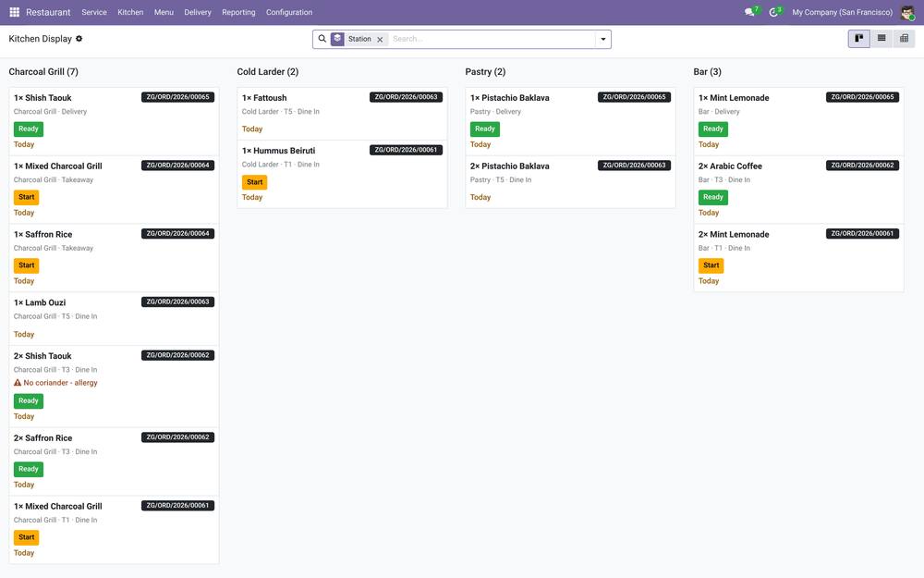This screenshot has width=924, height=578.
Task: Open the Service menu
Action: [94, 12]
